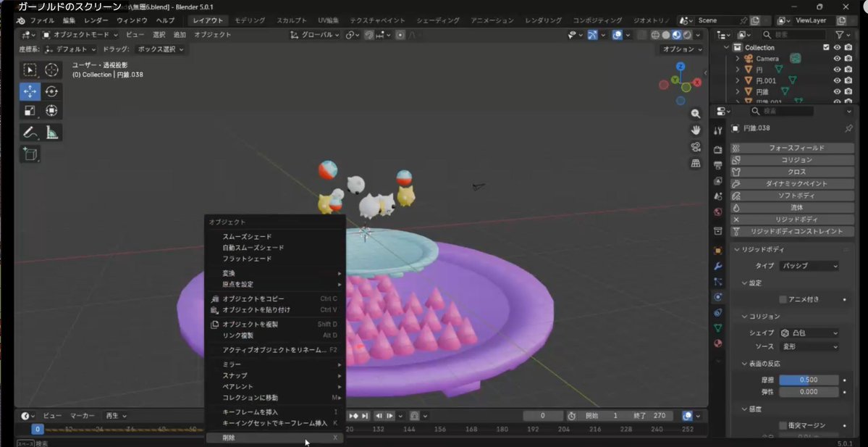Viewport: 868px width, 447px height.
Task: Open the Modifiers wrench properties tab
Action: [x=718, y=267]
